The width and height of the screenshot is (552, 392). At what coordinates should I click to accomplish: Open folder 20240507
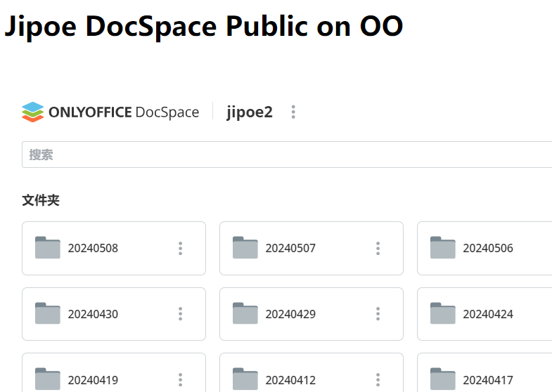tap(312, 248)
